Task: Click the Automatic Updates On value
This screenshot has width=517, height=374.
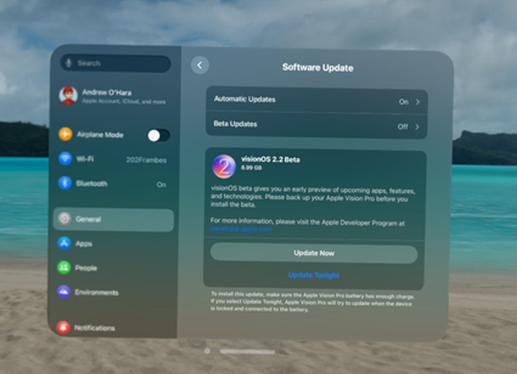Action: 404,102
